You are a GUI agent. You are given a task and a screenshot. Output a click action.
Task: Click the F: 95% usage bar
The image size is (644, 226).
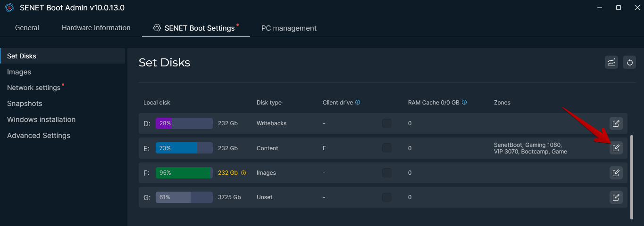coord(184,173)
